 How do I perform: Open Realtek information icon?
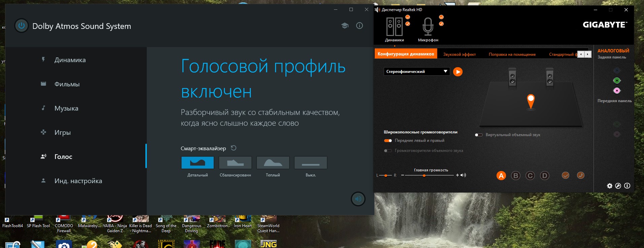click(627, 186)
